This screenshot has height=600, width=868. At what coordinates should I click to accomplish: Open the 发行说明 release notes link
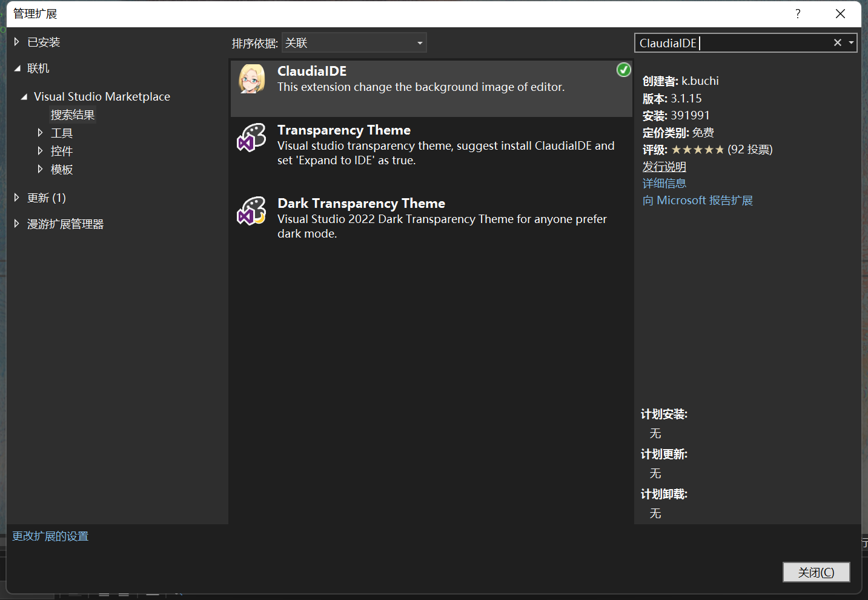[664, 167]
